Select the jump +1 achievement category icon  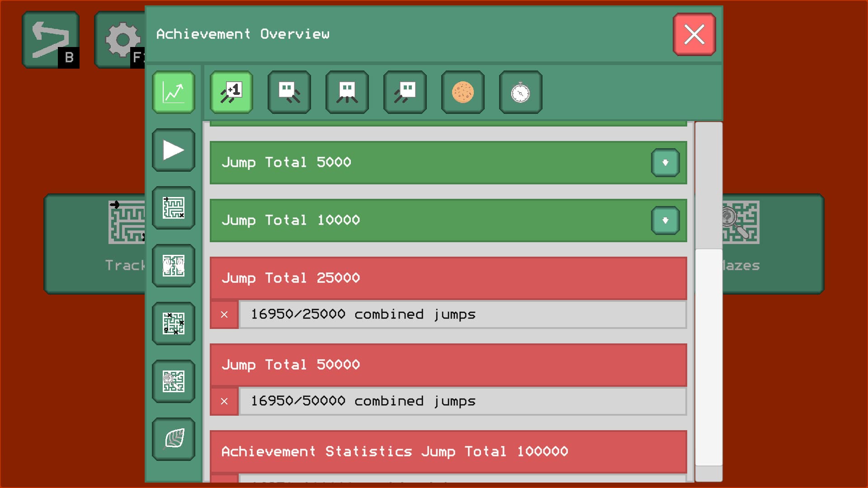[231, 92]
